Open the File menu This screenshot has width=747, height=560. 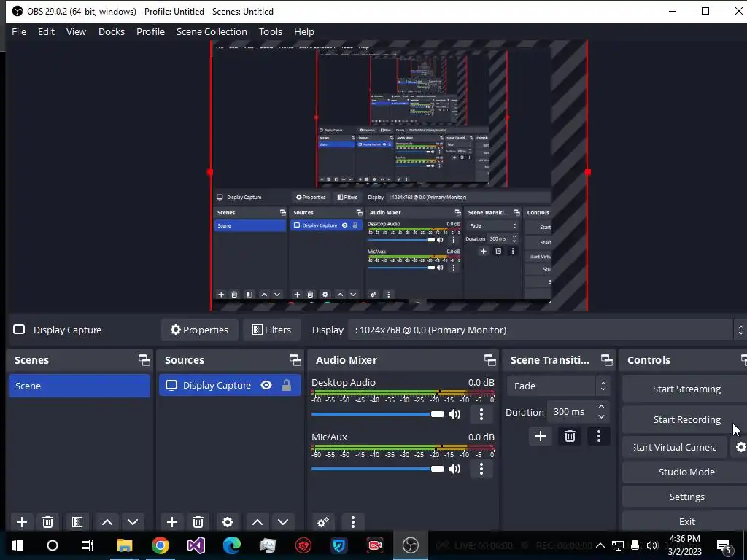click(19, 31)
